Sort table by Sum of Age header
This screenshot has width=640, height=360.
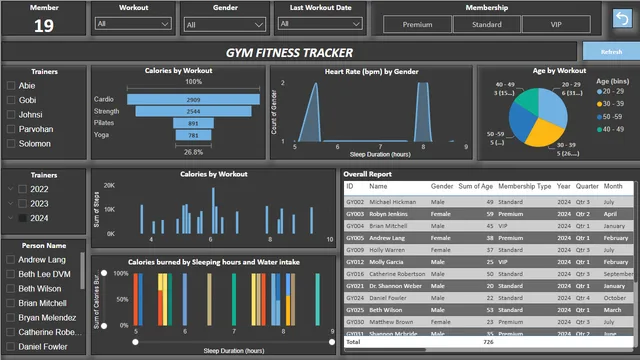[476, 186]
